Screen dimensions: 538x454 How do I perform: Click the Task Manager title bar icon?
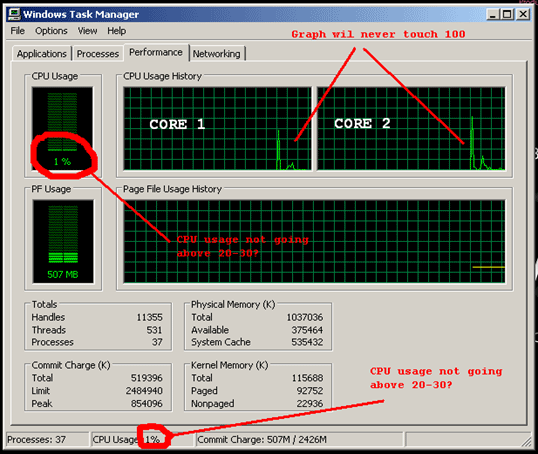point(14,14)
